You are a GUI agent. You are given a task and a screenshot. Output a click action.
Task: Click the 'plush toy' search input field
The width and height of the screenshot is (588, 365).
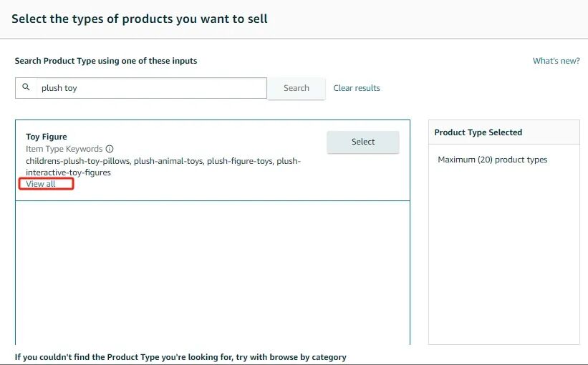click(x=150, y=88)
